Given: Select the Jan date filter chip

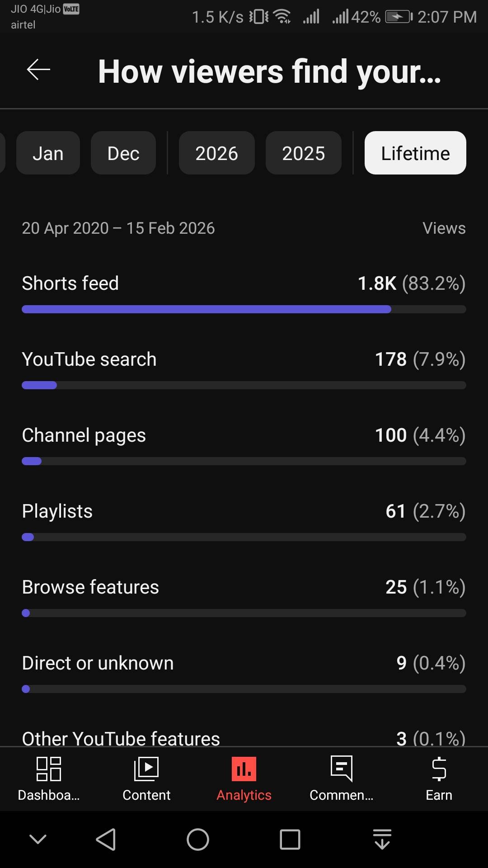Looking at the screenshot, I should pyautogui.click(x=48, y=153).
